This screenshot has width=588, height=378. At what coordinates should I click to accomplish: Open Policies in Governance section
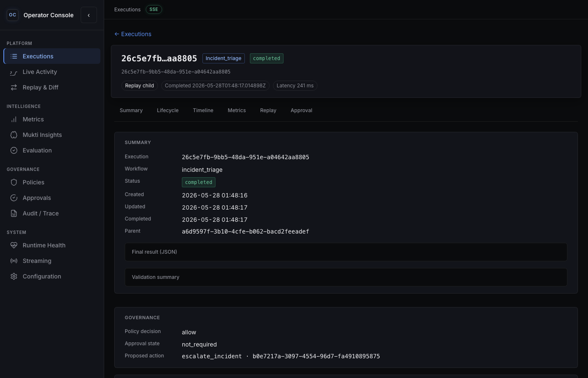(52, 182)
